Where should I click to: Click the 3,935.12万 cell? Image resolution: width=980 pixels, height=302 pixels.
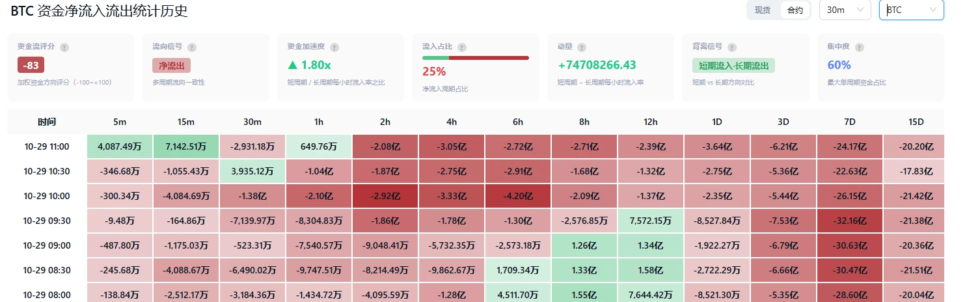pos(252,171)
